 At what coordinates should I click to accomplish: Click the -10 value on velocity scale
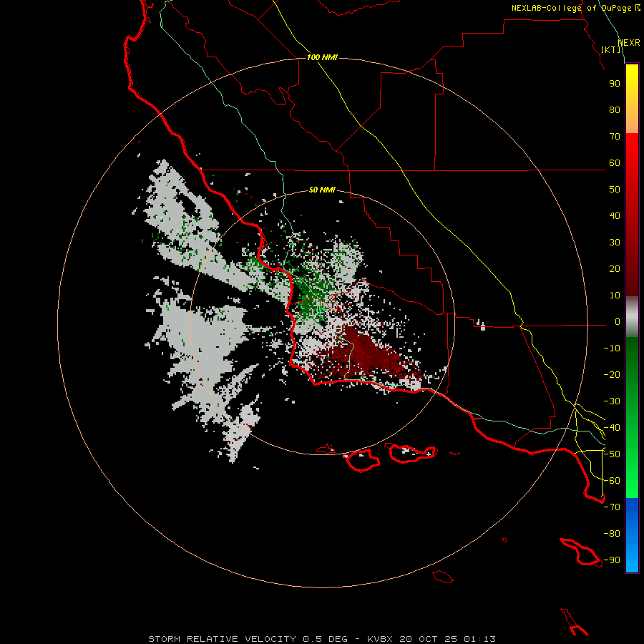tap(612, 348)
